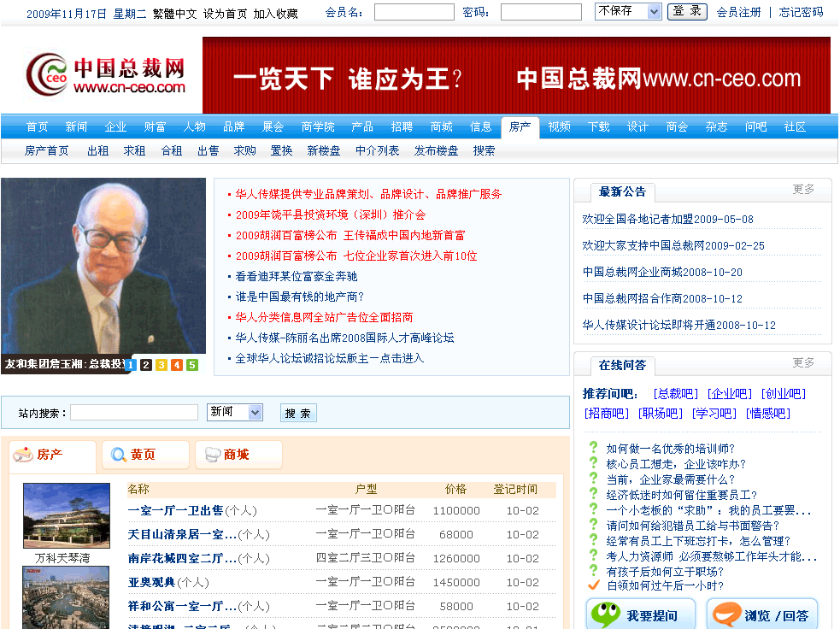Open the 社区 main menu item
The height and width of the screenshot is (629, 840).
(x=795, y=127)
